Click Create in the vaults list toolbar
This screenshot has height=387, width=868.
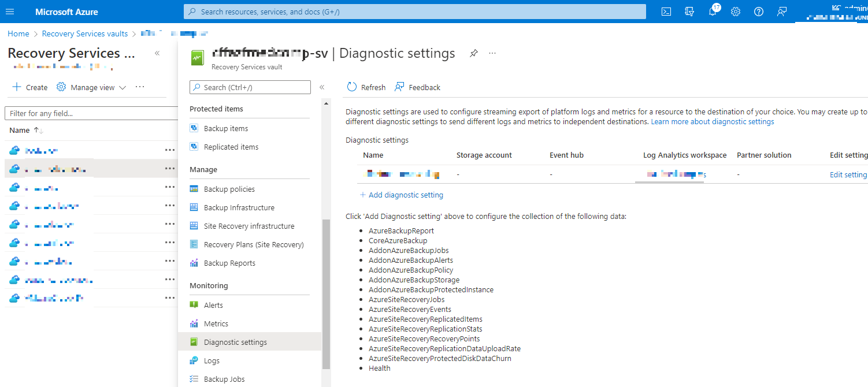coord(30,87)
